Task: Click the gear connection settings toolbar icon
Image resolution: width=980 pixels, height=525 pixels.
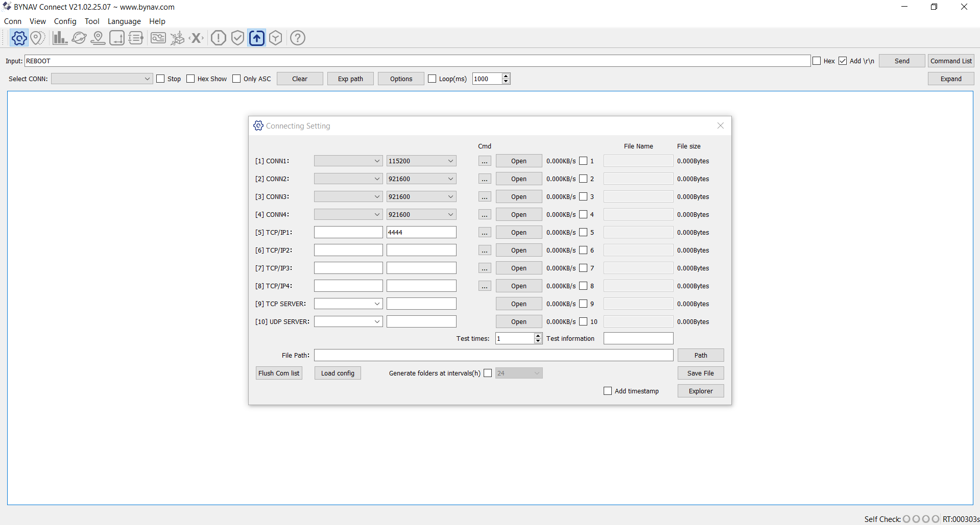Action: 19,38
